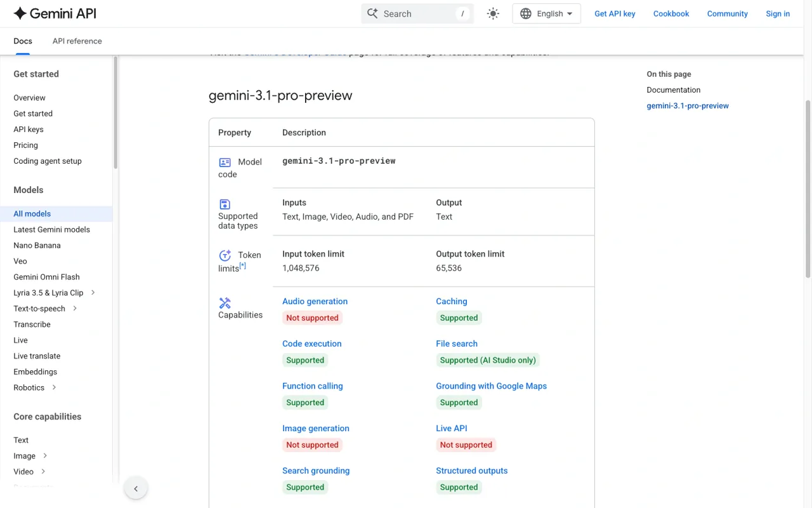
Task: Toggle the light/dark theme sun icon
Action: [x=493, y=13]
